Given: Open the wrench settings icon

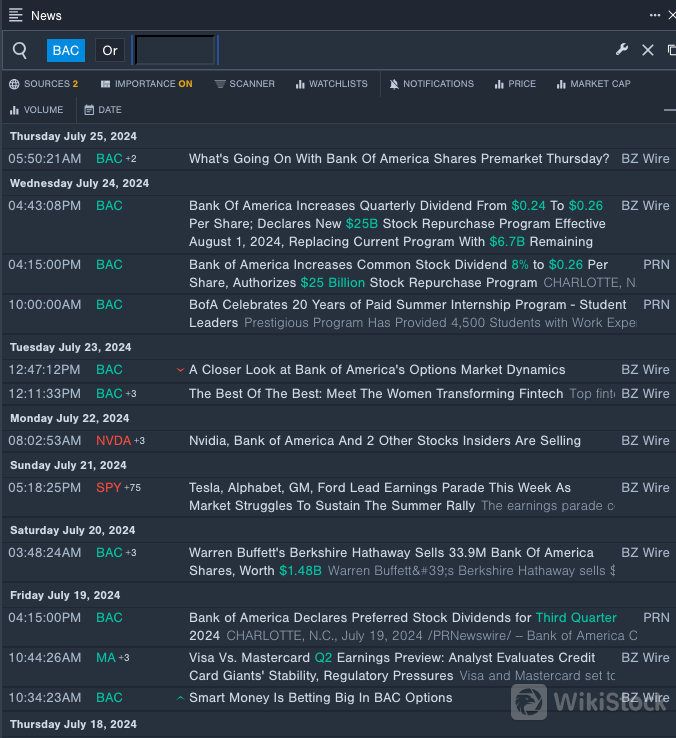Looking at the screenshot, I should pyautogui.click(x=621, y=50).
